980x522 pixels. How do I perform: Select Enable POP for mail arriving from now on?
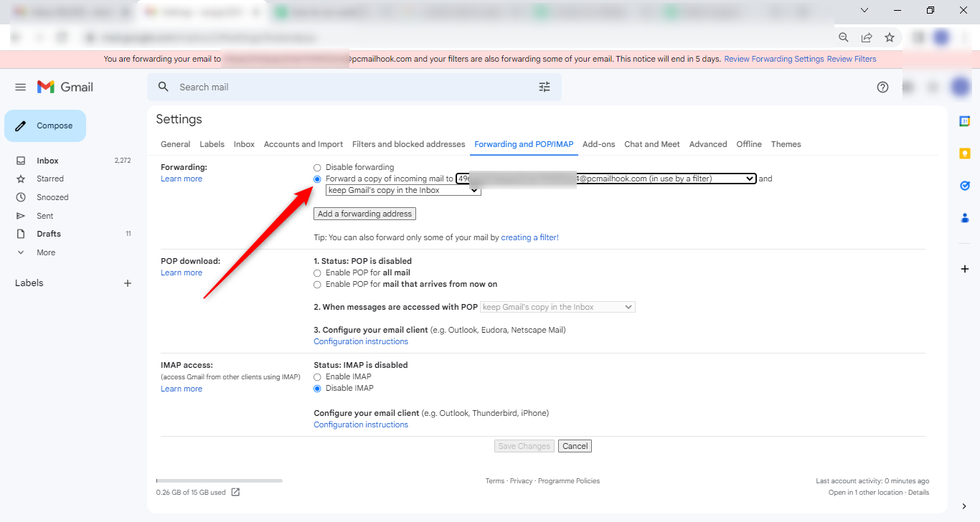coord(317,285)
